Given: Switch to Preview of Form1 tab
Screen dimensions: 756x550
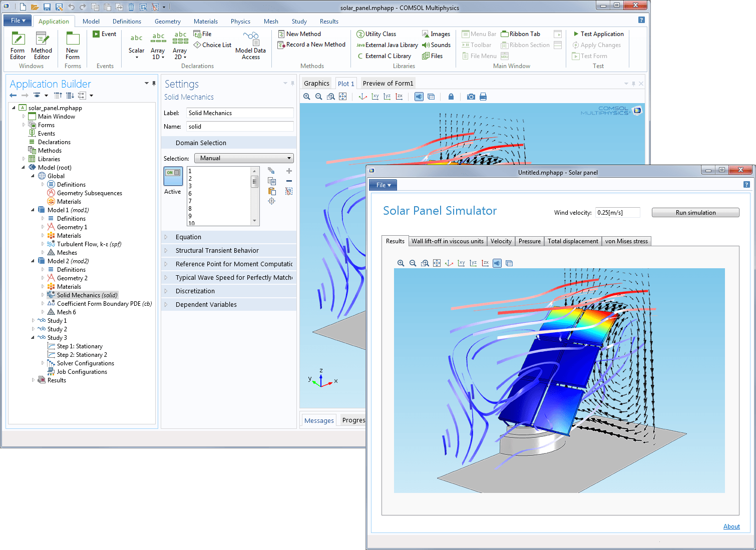Looking at the screenshot, I should (x=388, y=84).
